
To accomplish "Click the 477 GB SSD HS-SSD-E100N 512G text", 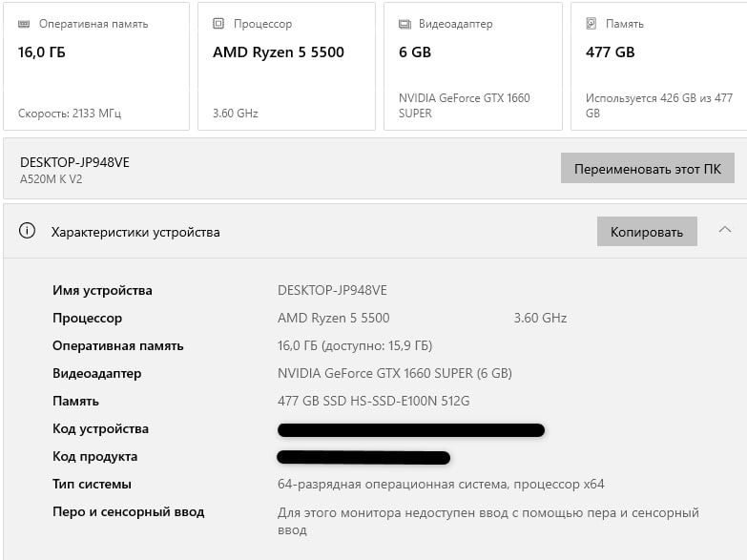I will pos(373,401).
